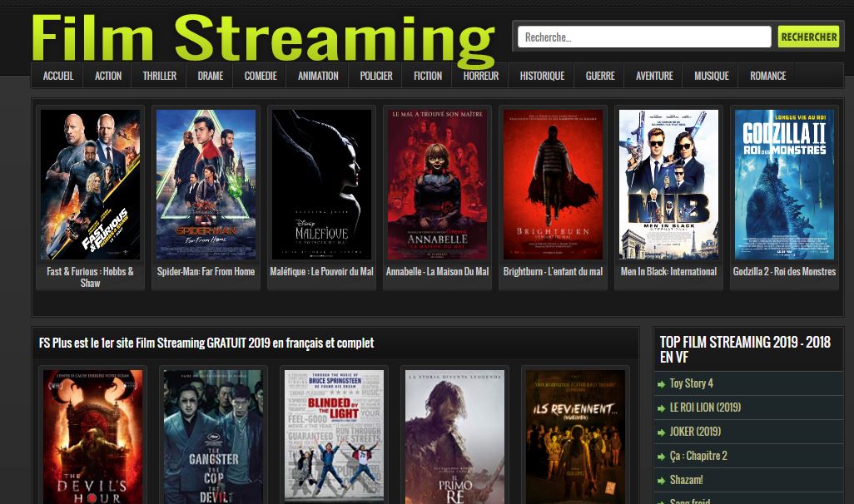
Task: Open the Men In Black: International title link
Action: pyautogui.click(x=669, y=271)
